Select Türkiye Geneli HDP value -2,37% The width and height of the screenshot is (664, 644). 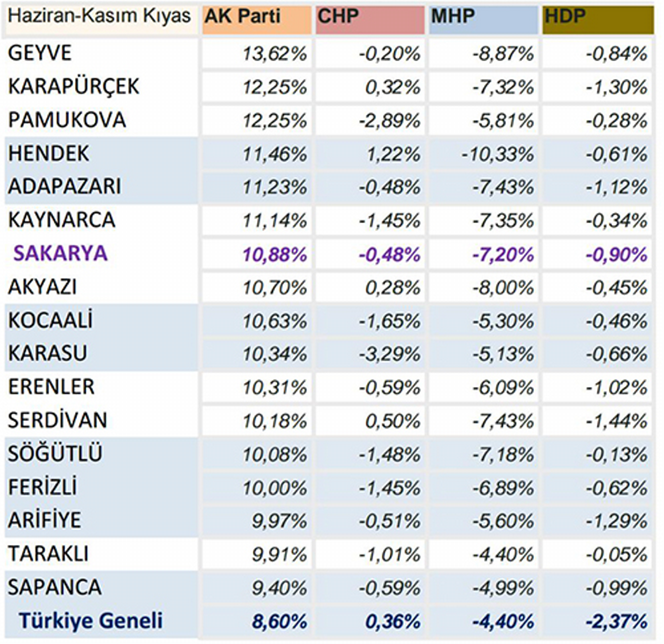tap(618, 621)
